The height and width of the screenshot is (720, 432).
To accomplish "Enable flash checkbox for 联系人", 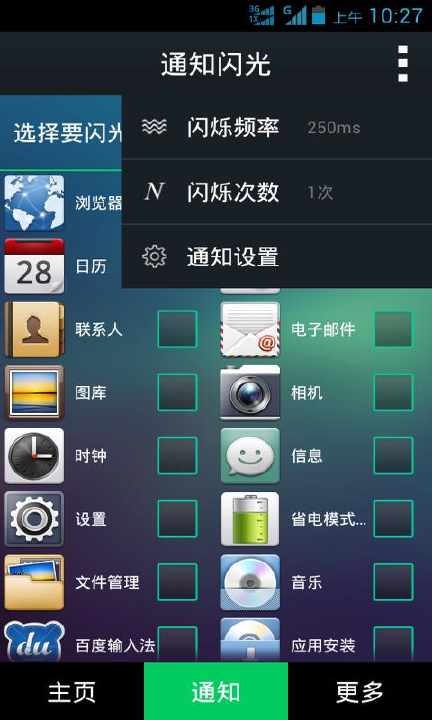I will pyautogui.click(x=178, y=329).
